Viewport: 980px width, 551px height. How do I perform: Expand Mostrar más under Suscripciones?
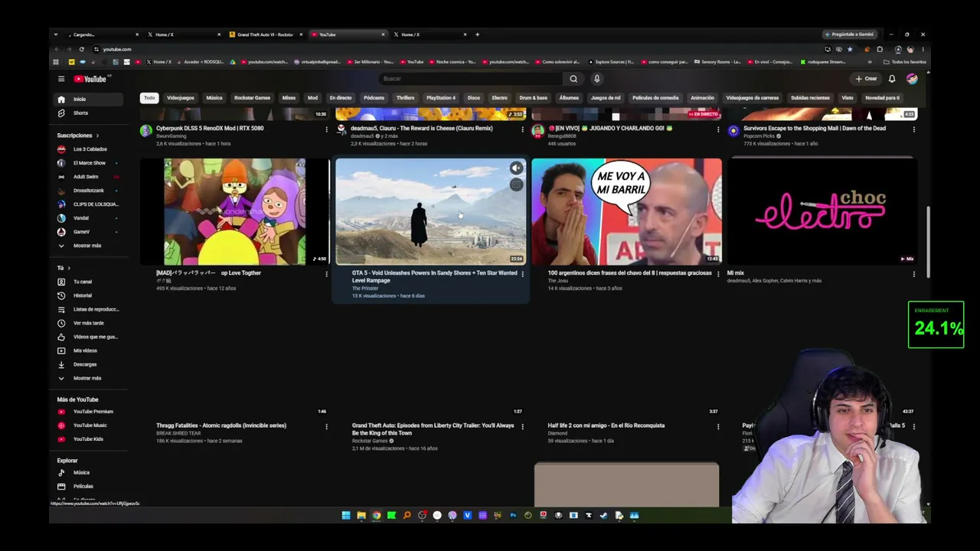[89, 246]
